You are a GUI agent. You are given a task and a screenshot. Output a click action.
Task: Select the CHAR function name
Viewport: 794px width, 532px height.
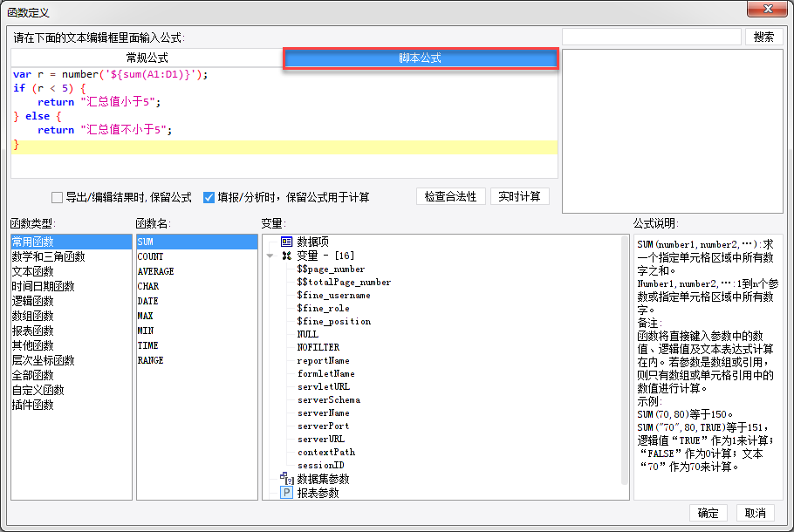[196, 286]
